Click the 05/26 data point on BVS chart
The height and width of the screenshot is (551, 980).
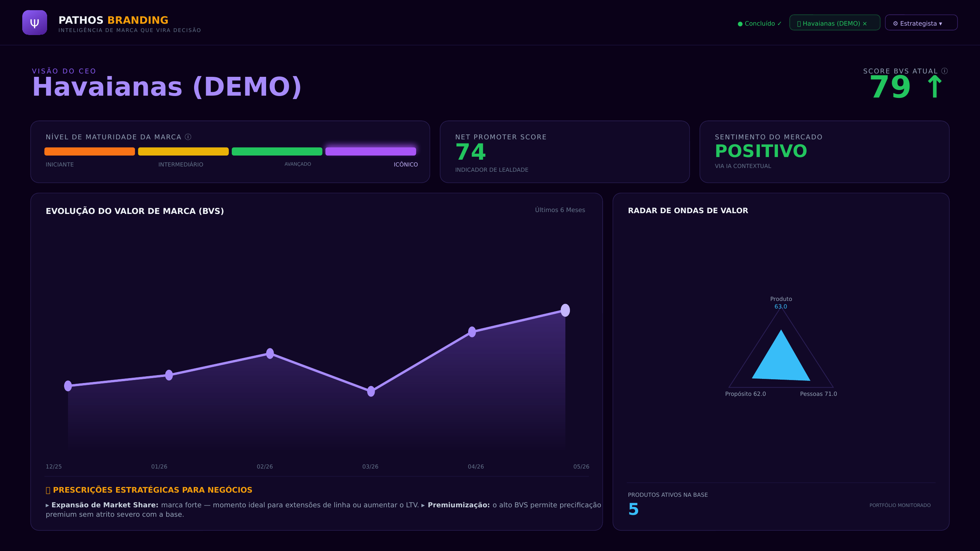[565, 310]
